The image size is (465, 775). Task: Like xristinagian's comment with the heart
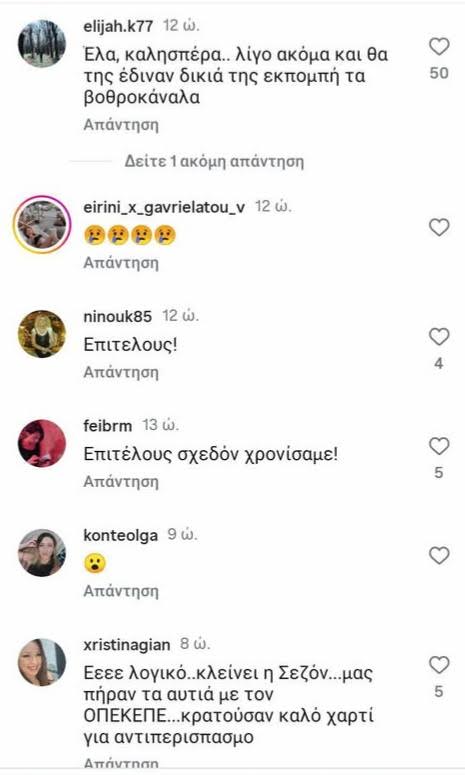click(439, 665)
